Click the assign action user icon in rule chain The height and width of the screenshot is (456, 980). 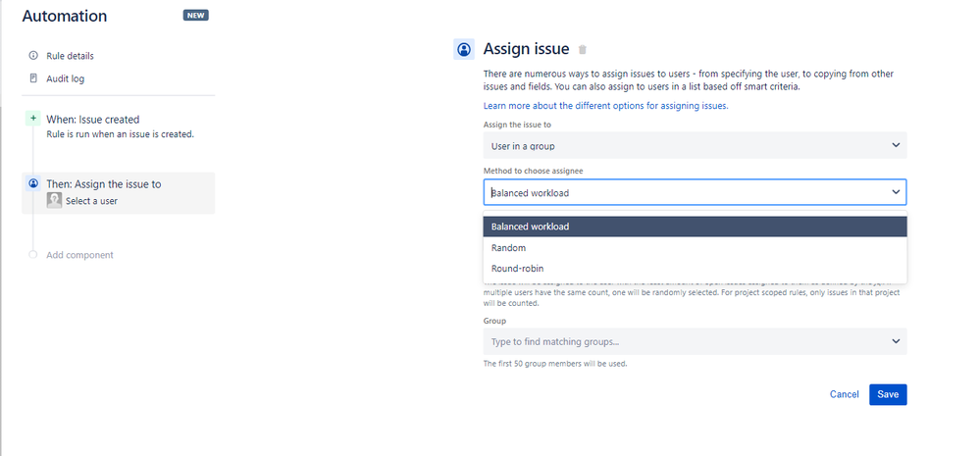(x=33, y=183)
